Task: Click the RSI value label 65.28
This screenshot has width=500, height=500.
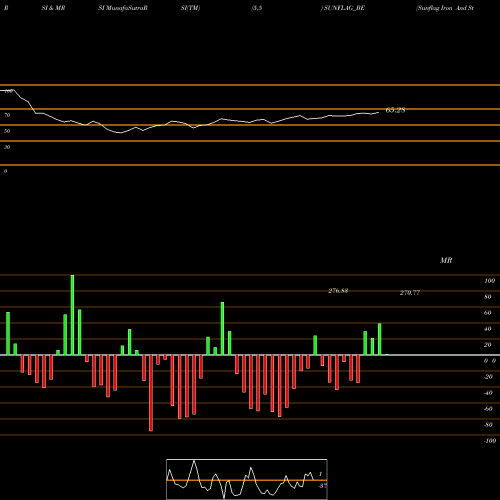Action: point(395,110)
